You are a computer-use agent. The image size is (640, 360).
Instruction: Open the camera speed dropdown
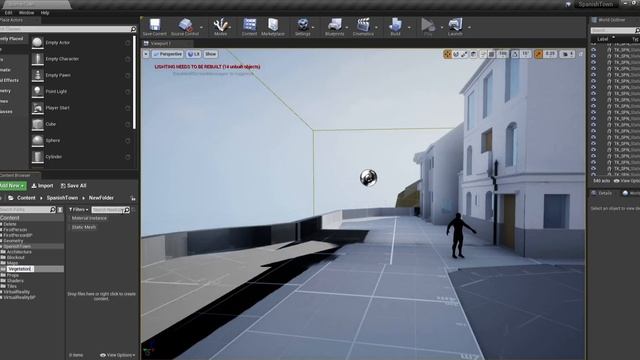[x=568, y=54]
